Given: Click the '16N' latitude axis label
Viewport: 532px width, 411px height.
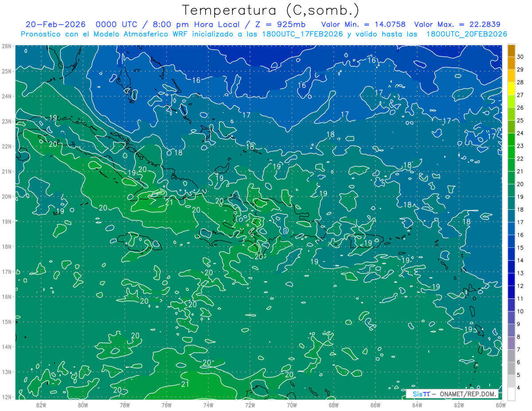Looking at the screenshot, I should [x=6, y=297].
